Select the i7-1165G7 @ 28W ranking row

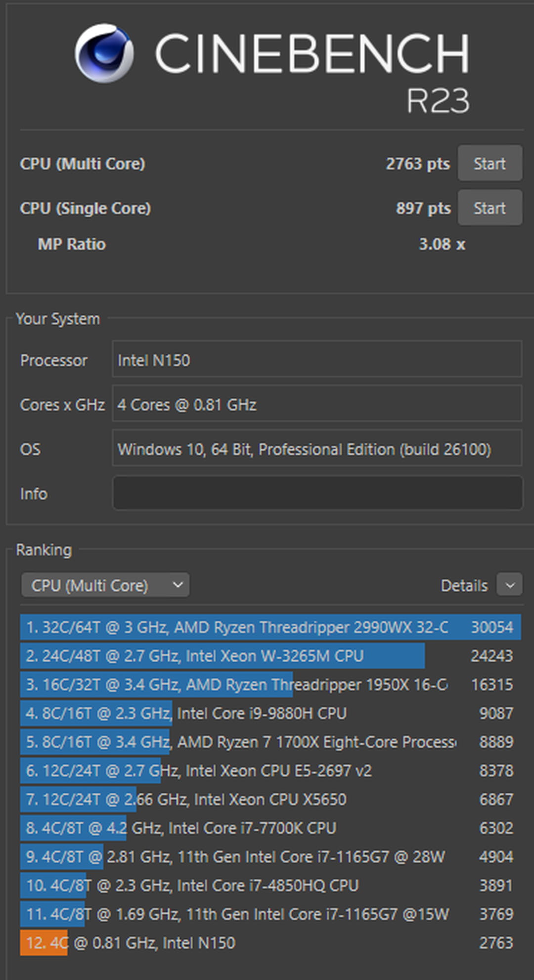pos(270,856)
